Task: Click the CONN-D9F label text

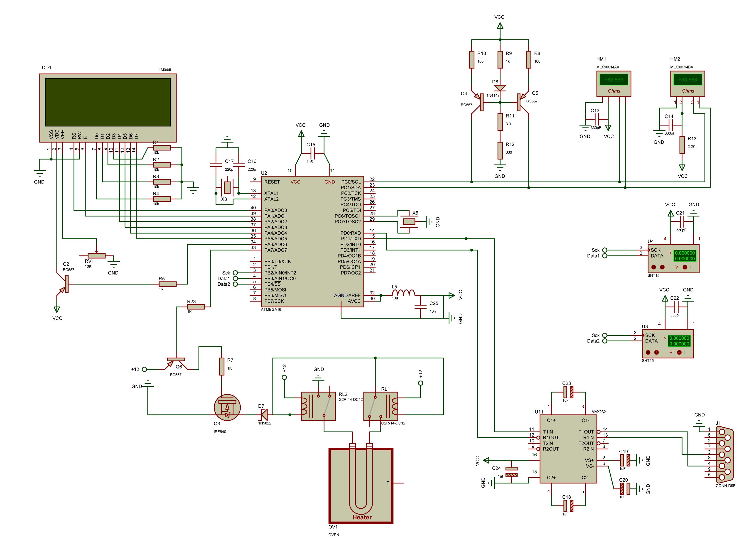Action: click(725, 486)
